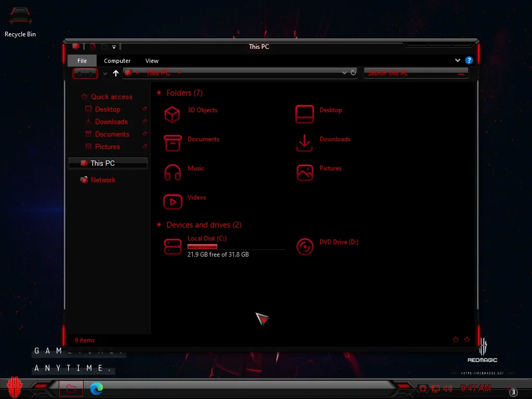Screen dimensions: 532x399
Task: Open the Computer ribbon tab
Action: point(117,61)
